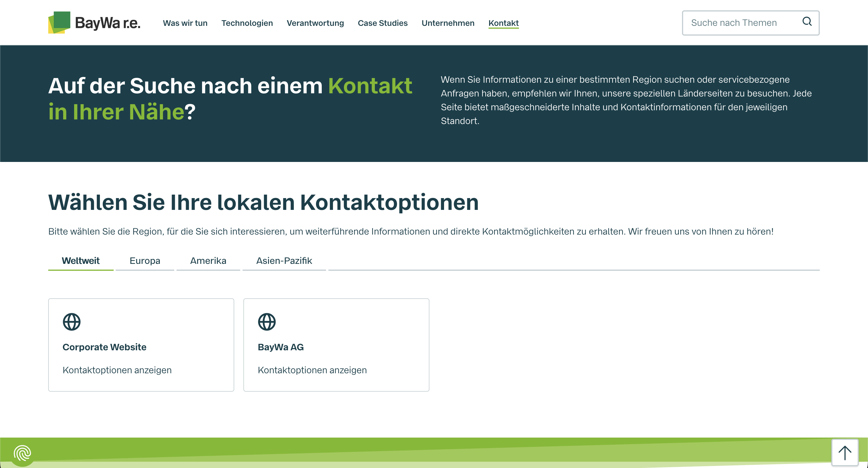Image resolution: width=868 pixels, height=468 pixels.
Task: Click the hero heading Auf der Suche
Action: click(x=230, y=99)
